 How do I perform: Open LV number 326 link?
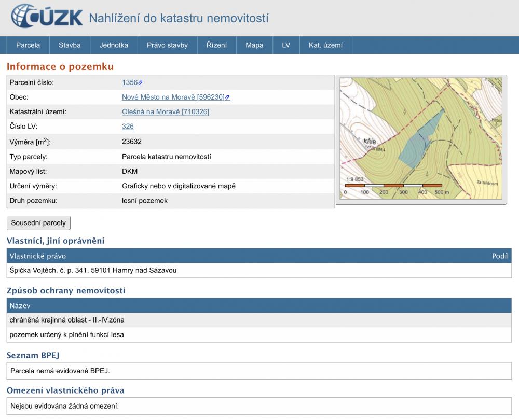(128, 127)
